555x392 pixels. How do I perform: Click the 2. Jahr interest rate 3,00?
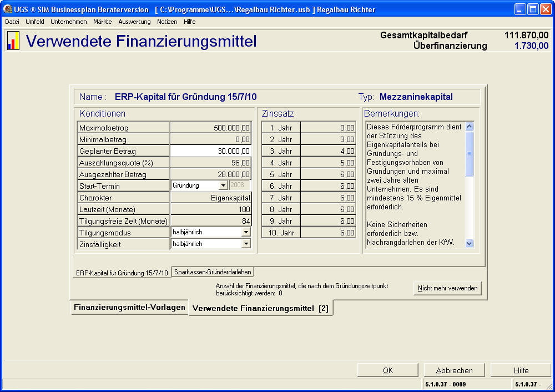coord(328,139)
